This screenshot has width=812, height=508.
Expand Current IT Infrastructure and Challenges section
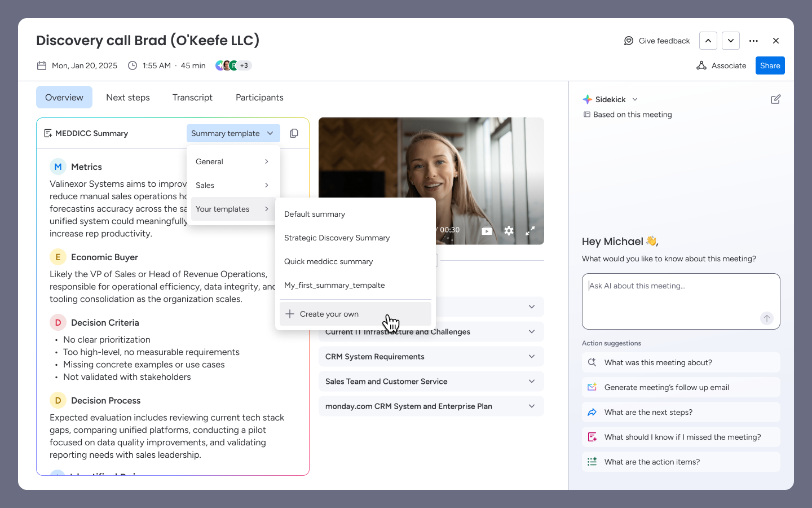point(431,332)
